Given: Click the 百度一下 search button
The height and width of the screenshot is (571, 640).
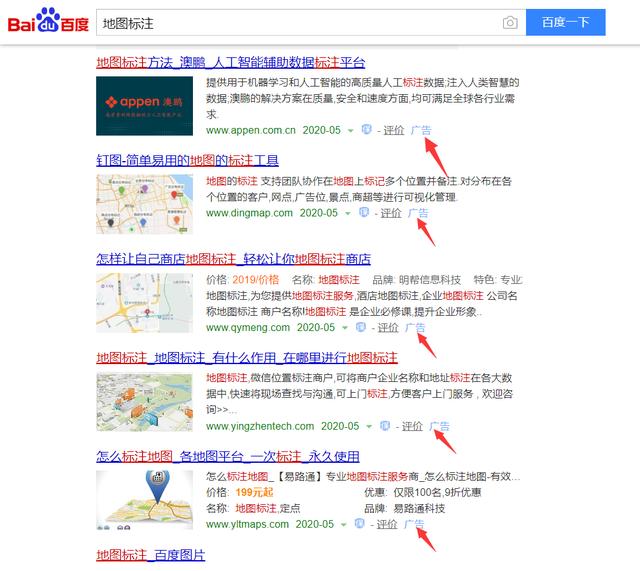Looking at the screenshot, I should [566, 22].
